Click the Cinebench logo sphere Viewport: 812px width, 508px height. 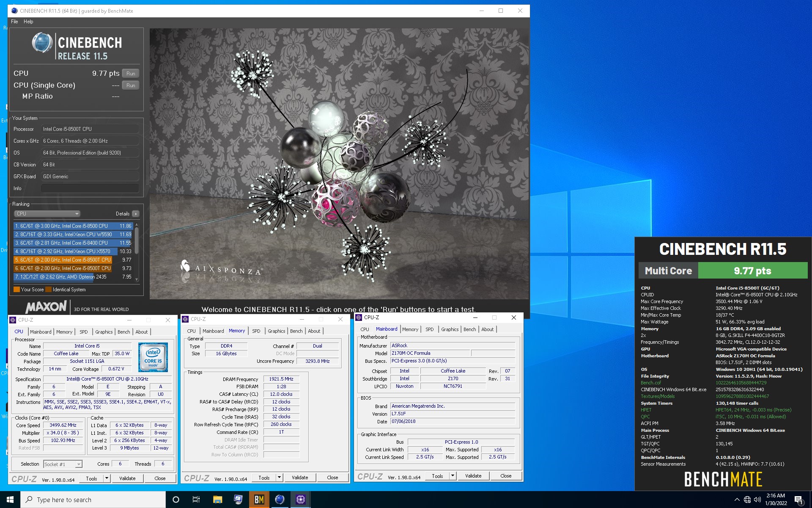[x=42, y=43]
